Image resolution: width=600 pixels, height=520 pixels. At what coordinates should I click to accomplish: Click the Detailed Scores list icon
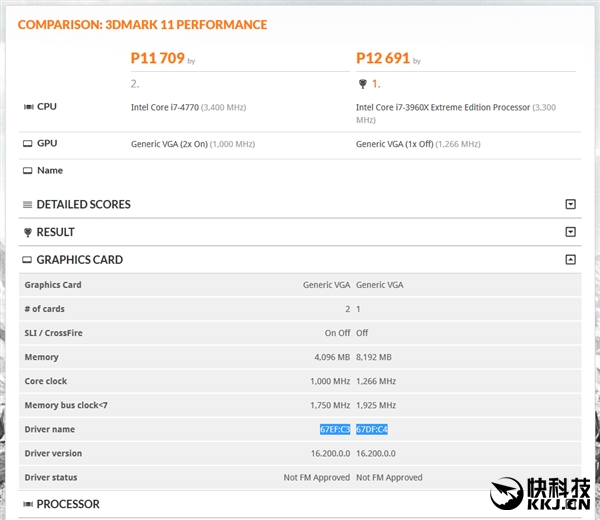click(28, 205)
